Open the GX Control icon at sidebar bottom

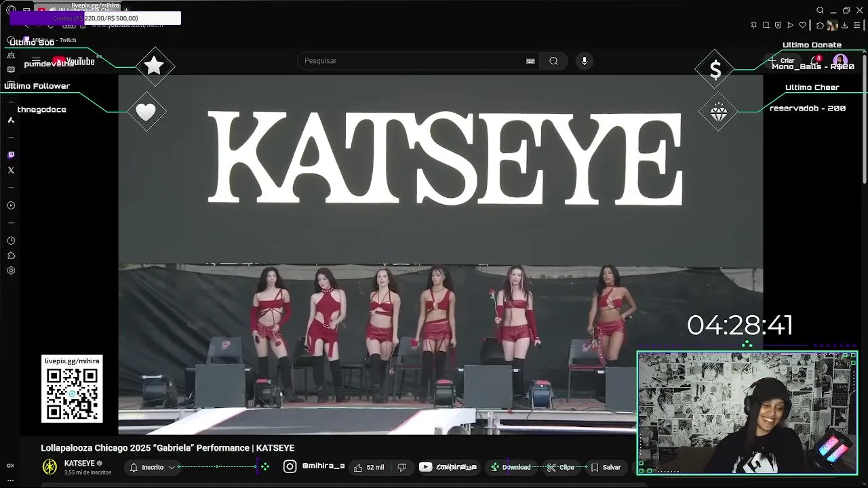pos(10,466)
